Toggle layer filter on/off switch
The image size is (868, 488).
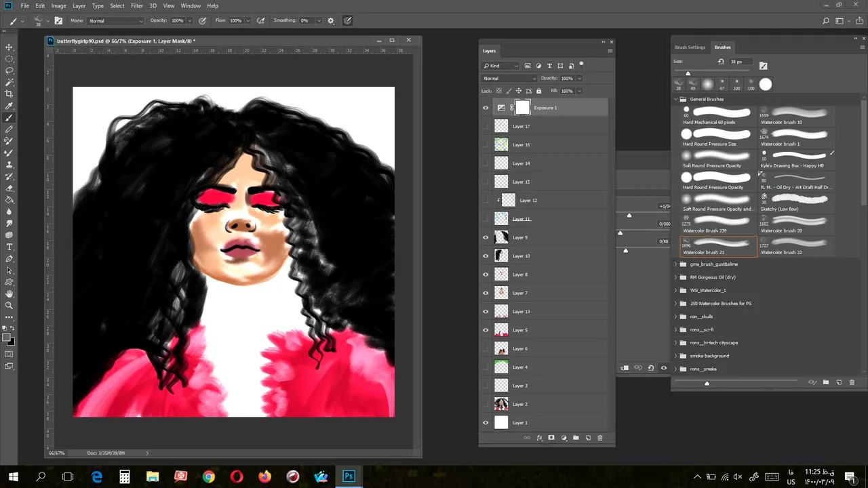tap(581, 65)
